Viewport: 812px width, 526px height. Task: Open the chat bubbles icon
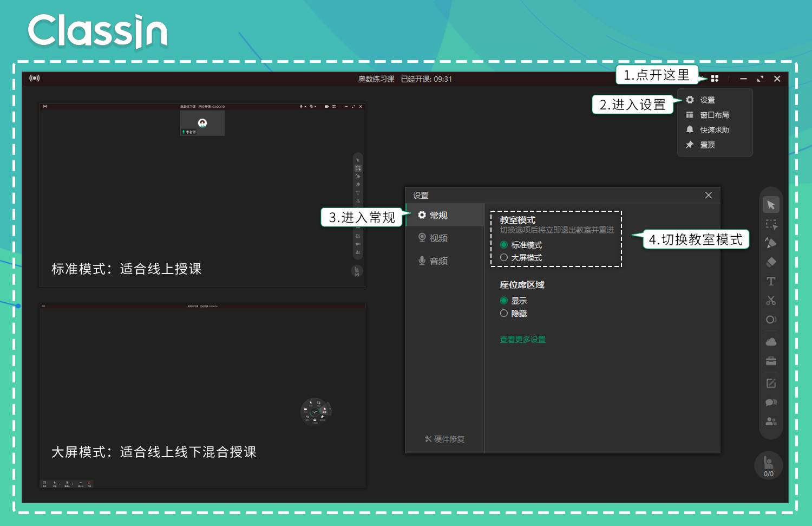771,402
